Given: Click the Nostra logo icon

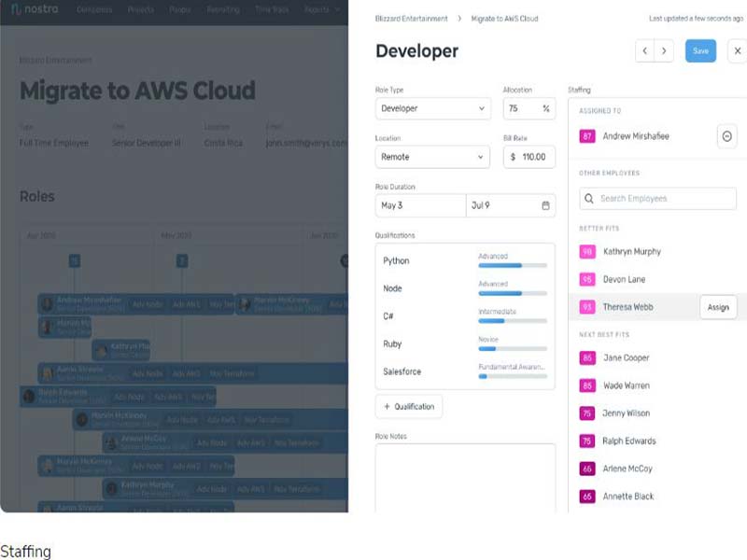Looking at the screenshot, I should coord(17,10).
